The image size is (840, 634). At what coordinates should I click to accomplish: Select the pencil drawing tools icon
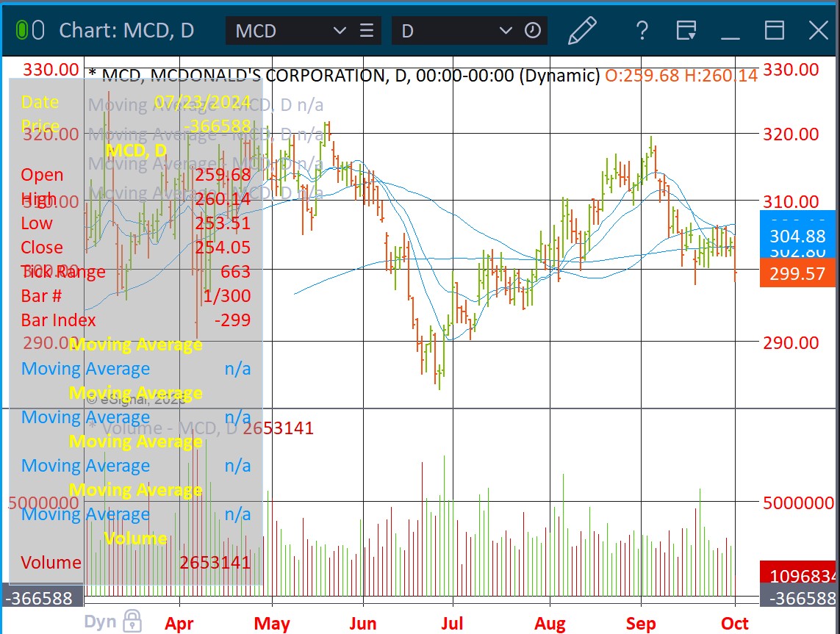pyautogui.click(x=582, y=30)
